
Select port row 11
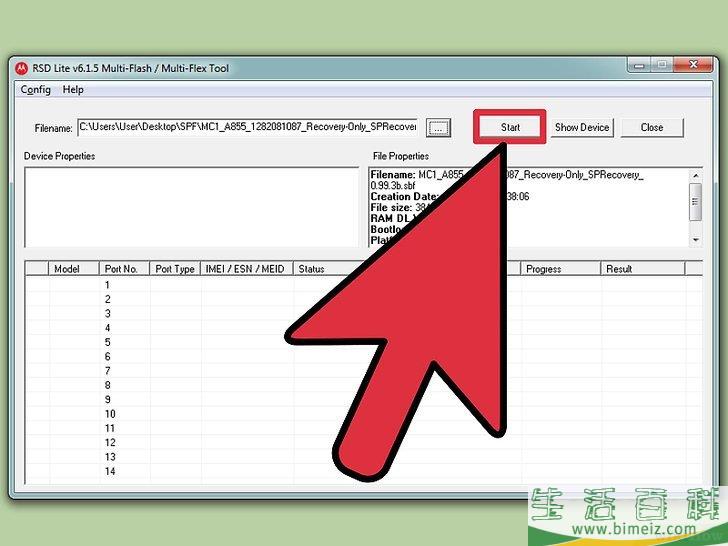pyautogui.click(x=364, y=428)
